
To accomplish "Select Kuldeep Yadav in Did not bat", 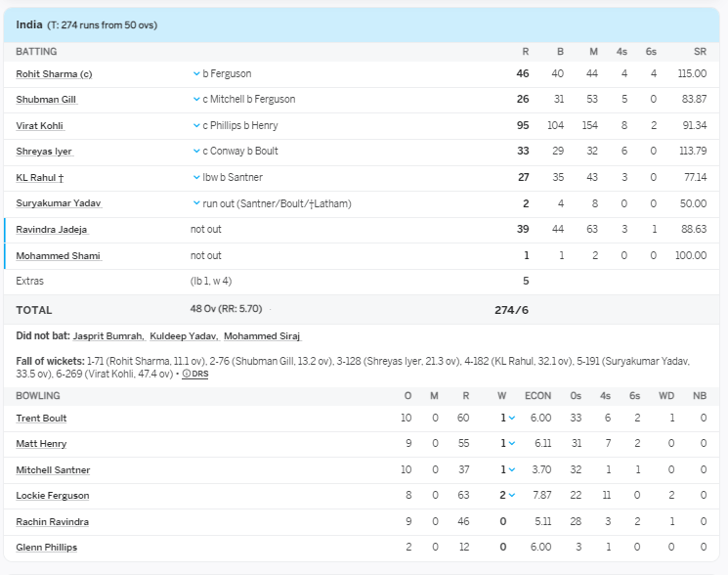I will point(182,335).
